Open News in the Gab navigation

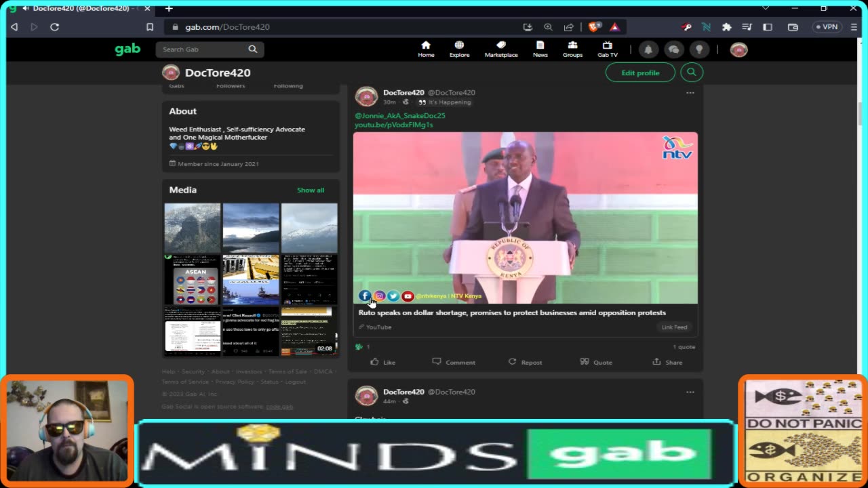coord(540,49)
